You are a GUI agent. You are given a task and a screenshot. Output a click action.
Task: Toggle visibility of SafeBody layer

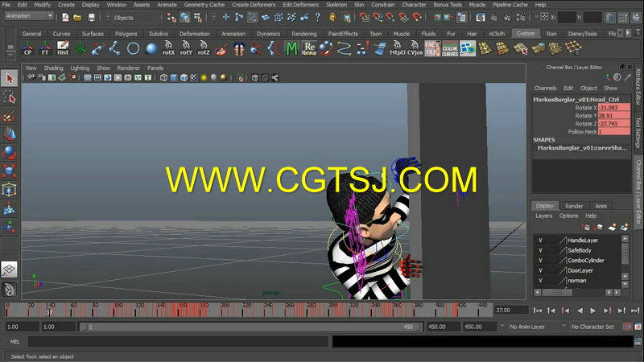coord(540,250)
